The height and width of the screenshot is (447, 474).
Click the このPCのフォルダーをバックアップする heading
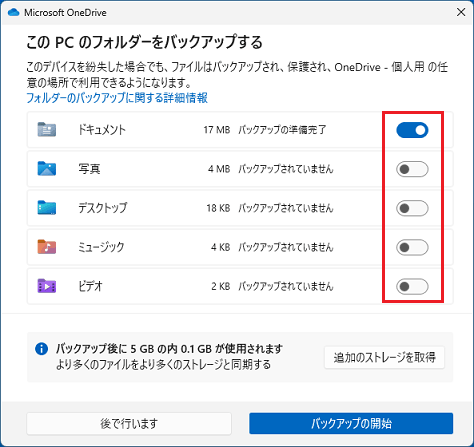[145, 42]
